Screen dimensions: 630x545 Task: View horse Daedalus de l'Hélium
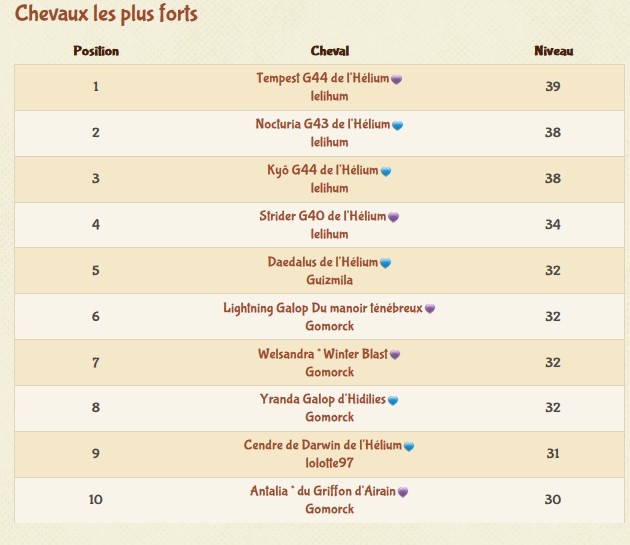pos(322,262)
